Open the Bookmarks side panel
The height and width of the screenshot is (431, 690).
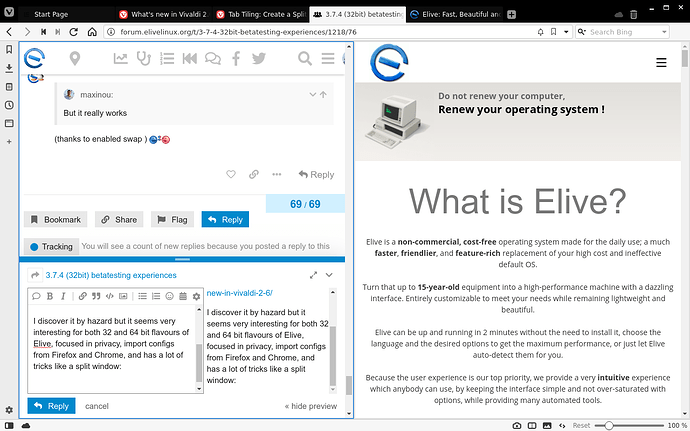pyautogui.click(x=9, y=49)
